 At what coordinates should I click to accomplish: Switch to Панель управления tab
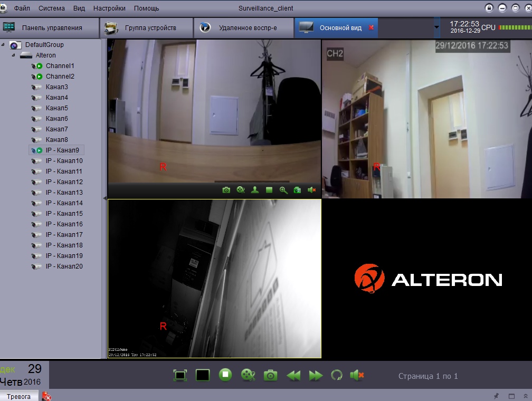(x=49, y=28)
